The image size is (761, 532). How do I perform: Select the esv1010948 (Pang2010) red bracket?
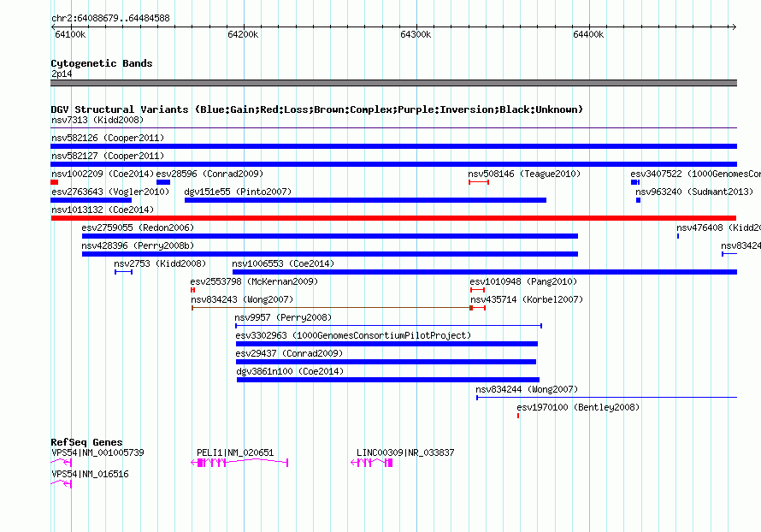point(478,290)
